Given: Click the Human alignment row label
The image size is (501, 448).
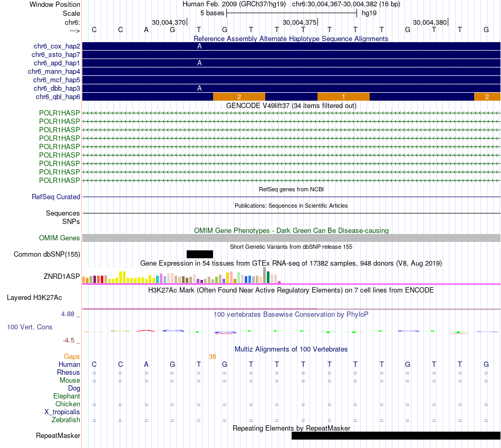Looking at the screenshot, I should (69, 364).
